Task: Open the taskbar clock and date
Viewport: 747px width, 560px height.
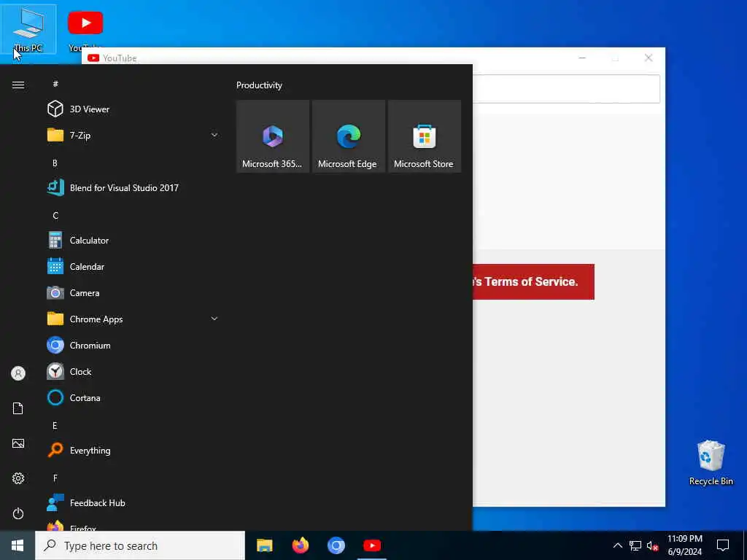Action: [x=684, y=545]
